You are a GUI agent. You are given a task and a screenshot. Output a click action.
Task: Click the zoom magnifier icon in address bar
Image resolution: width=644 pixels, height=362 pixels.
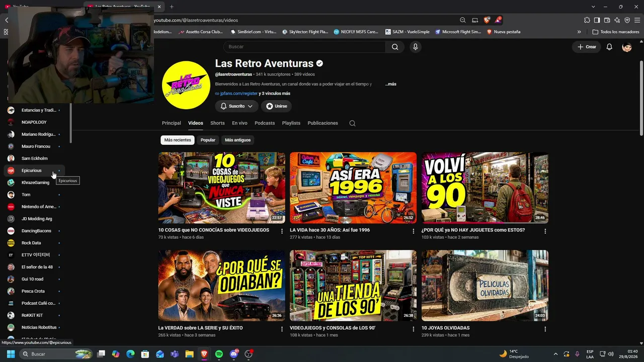[x=463, y=20]
